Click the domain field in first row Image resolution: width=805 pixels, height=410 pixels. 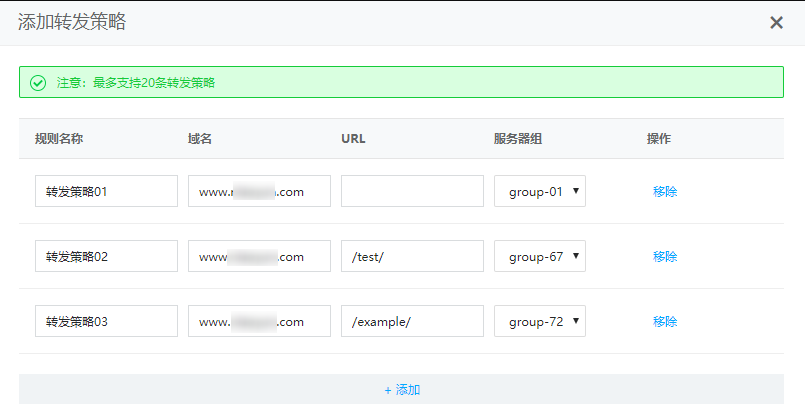pos(259,191)
